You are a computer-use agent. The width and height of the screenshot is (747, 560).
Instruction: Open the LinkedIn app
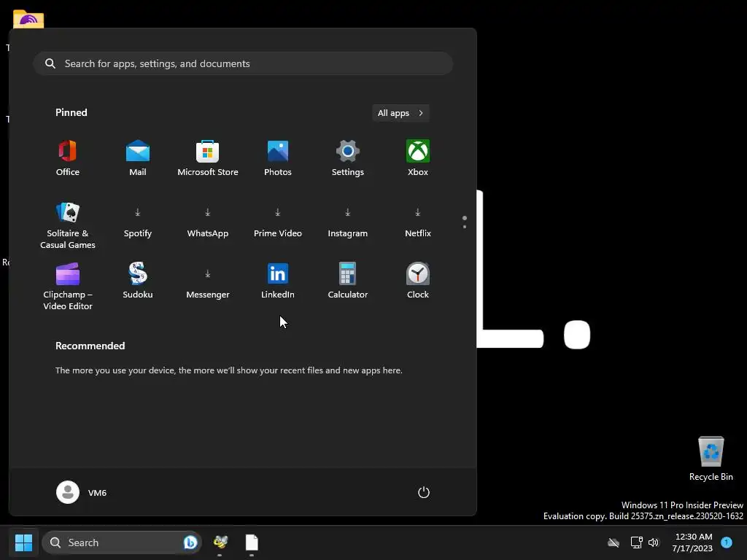pos(278,281)
